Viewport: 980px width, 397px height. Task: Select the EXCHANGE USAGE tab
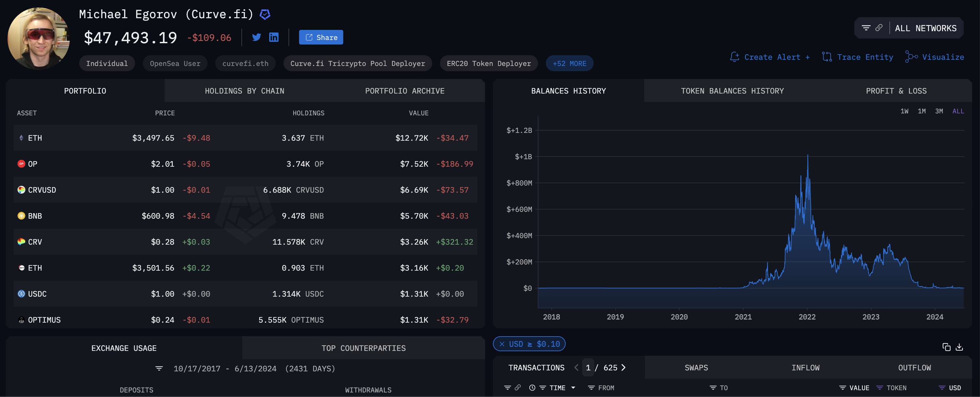coord(124,348)
